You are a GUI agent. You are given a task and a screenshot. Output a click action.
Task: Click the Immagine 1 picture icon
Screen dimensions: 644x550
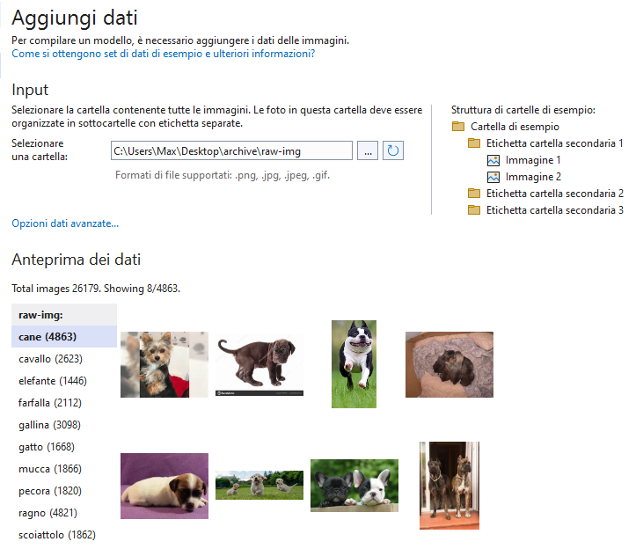(493, 160)
